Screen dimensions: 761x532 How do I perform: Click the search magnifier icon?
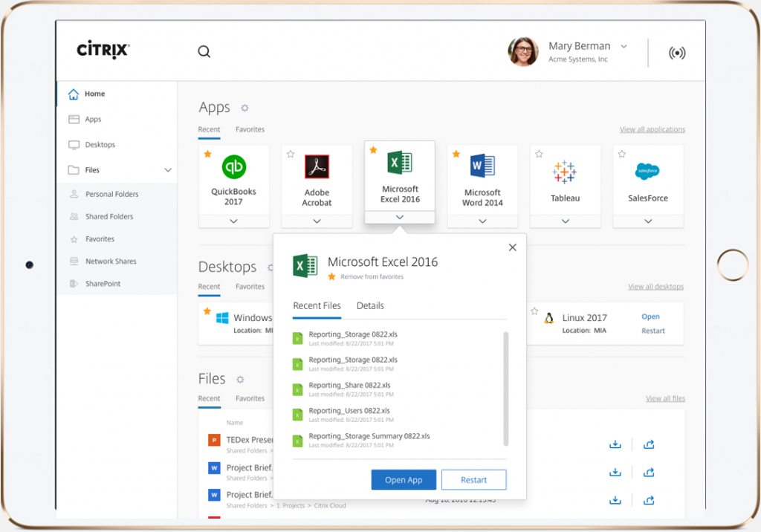(x=204, y=51)
